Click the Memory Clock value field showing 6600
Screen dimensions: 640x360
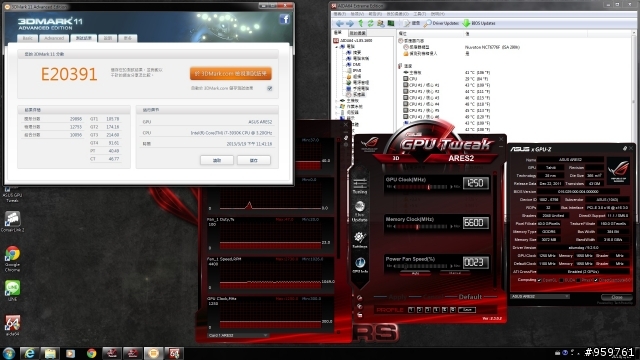[476, 222]
